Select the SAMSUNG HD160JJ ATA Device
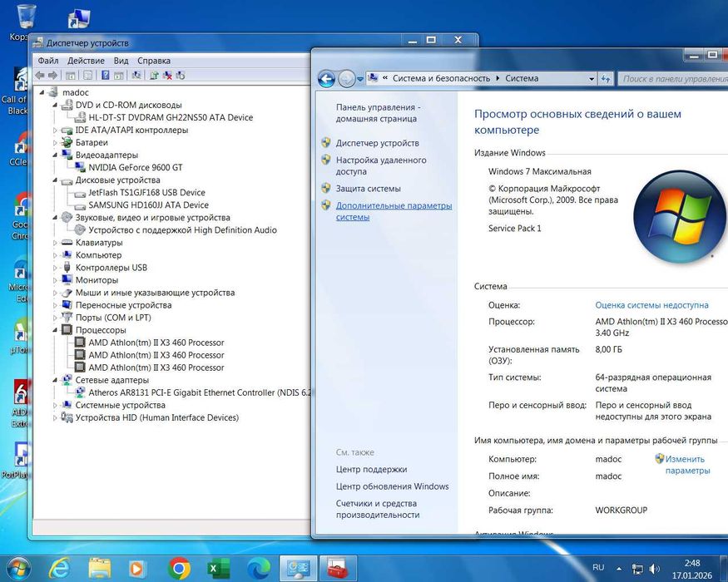This screenshot has height=582, width=728. click(149, 205)
